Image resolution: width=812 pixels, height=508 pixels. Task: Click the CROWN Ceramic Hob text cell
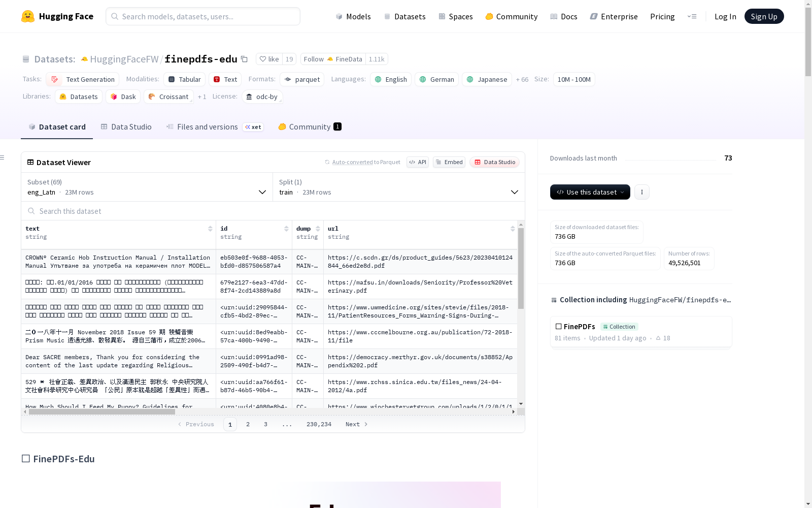click(118, 262)
